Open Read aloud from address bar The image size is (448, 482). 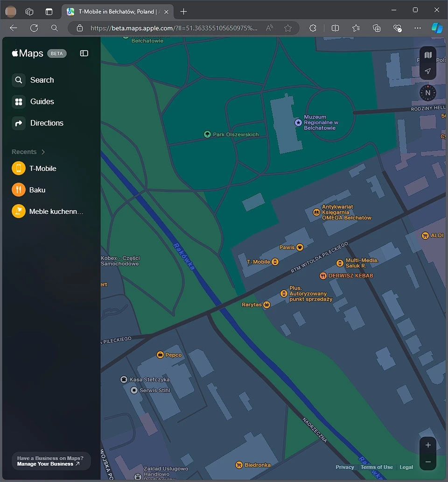tap(269, 28)
